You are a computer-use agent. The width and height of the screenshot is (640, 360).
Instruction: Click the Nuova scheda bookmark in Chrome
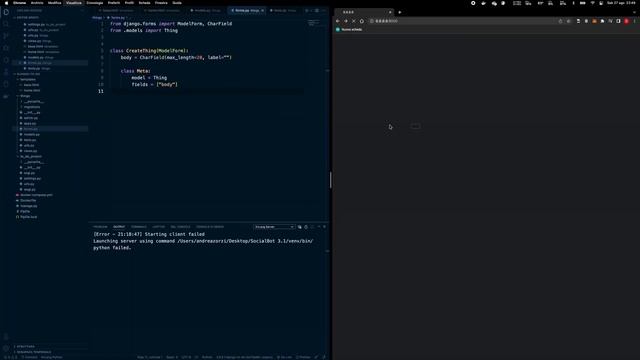pos(349,30)
